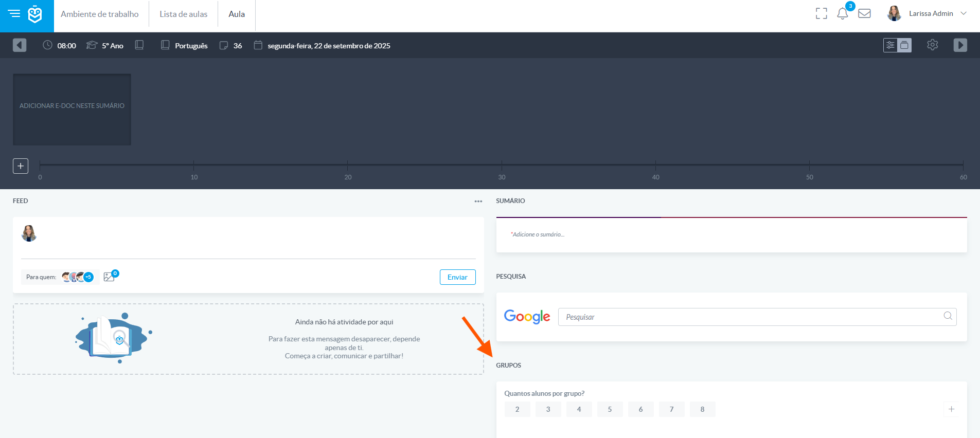Click the search magnifier icon
This screenshot has height=438, width=980.
coord(948,316)
